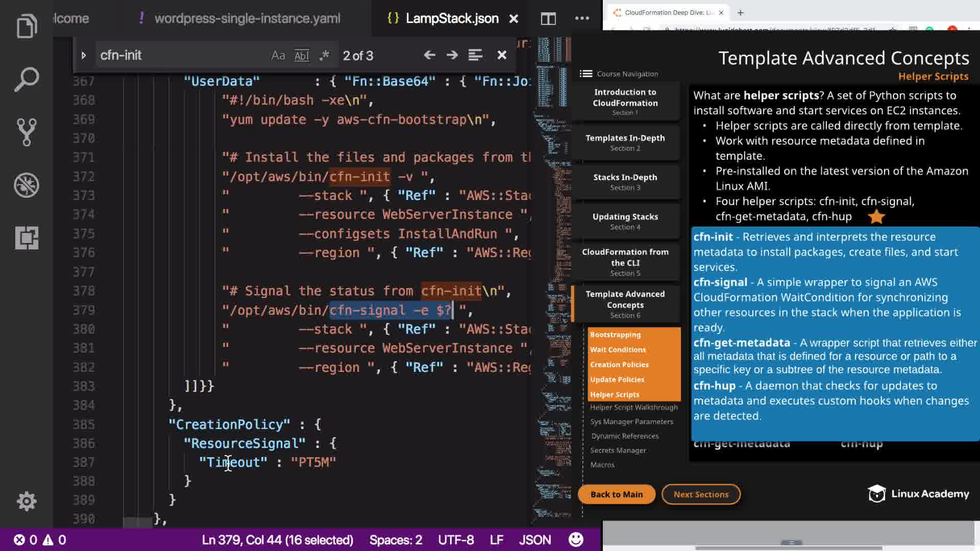This screenshot has height=551, width=980.
Task: Open the Explorer files icon
Action: pyautogui.click(x=27, y=26)
